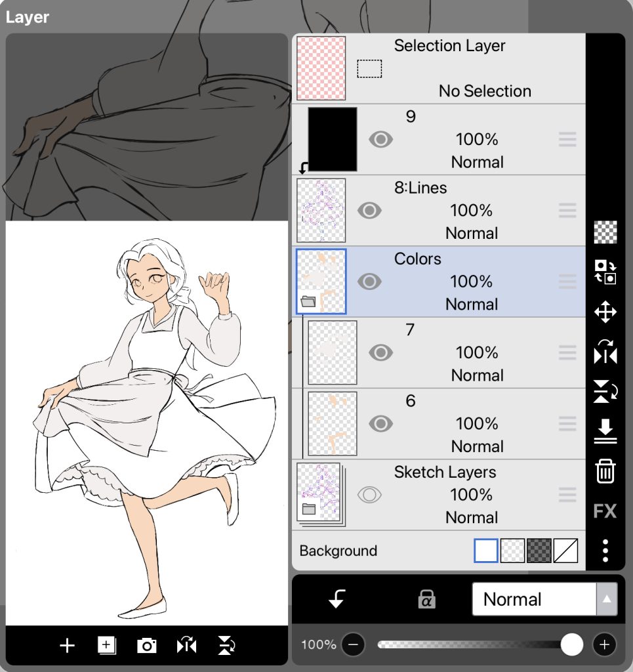633x672 pixels.
Task: Open the FX filter menu
Action: click(x=605, y=511)
